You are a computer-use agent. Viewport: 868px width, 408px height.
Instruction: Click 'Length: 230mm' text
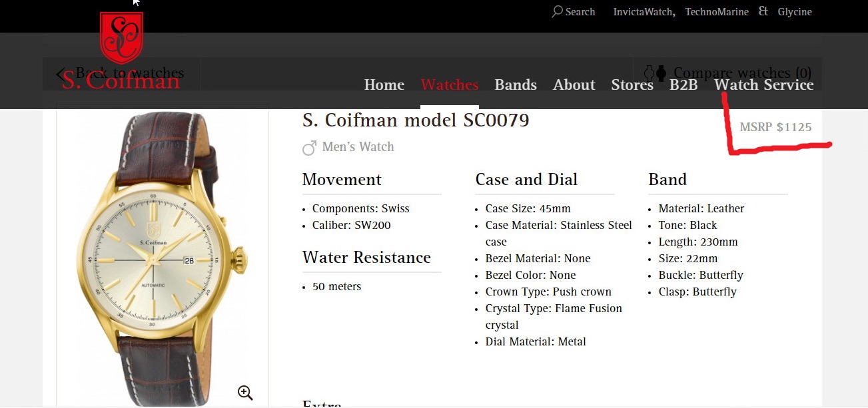tap(698, 242)
